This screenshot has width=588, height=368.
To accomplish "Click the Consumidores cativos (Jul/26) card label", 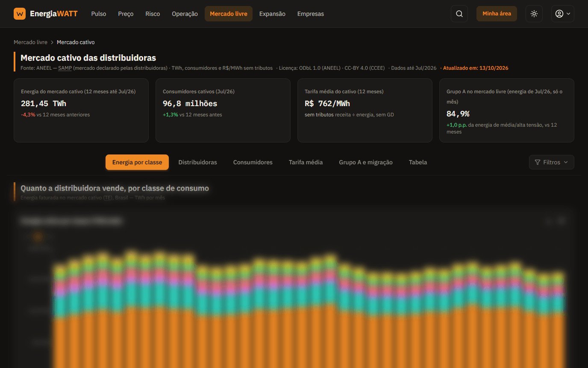I will pyautogui.click(x=199, y=92).
